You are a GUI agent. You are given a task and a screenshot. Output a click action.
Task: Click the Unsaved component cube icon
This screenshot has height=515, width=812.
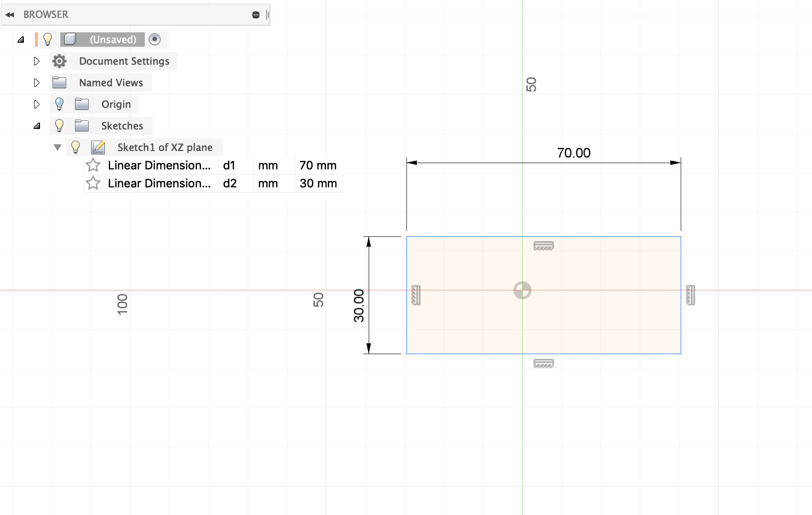[70, 40]
